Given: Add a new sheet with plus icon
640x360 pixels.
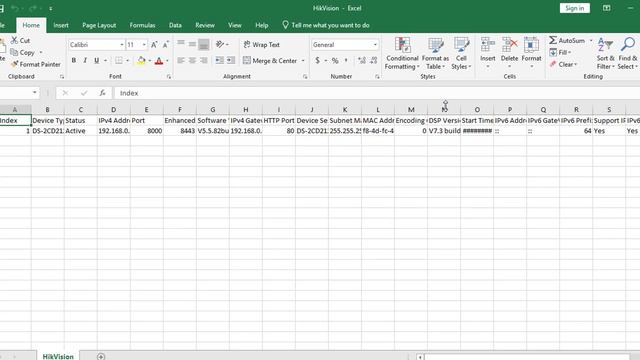Looking at the screenshot, I should [x=101, y=356].
